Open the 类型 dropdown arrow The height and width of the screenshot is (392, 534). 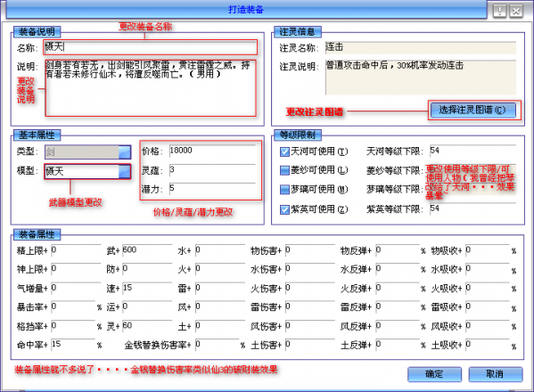125,152
